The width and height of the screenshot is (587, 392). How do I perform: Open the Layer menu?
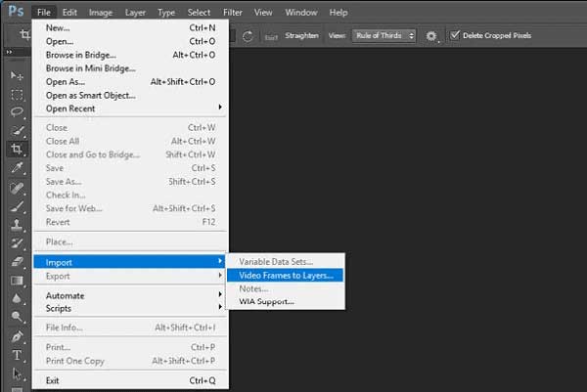(135, 13)
